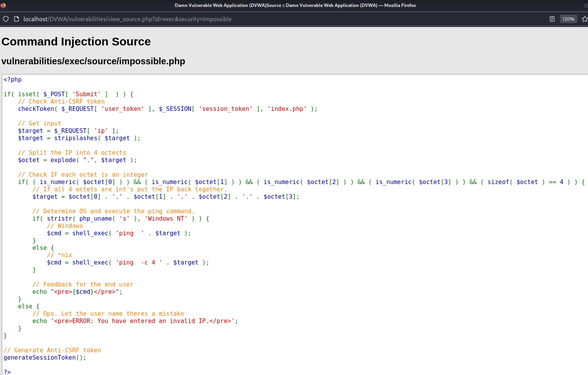Click the vulnerabilities/exec/source/impossible.php subheading

point(93,61)
